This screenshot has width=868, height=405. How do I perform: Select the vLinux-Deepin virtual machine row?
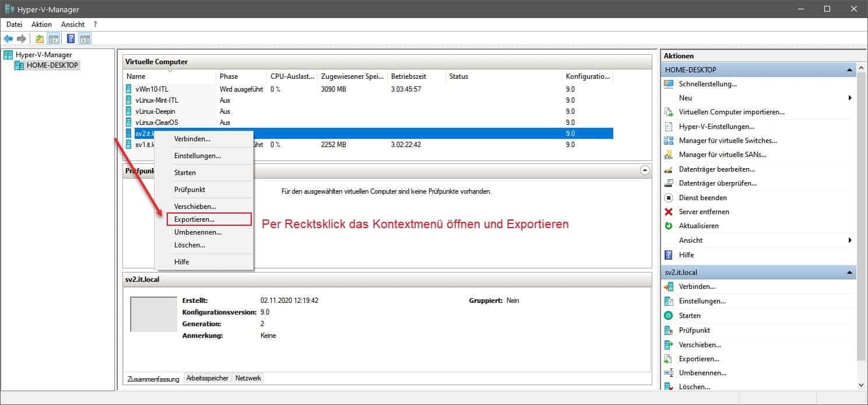pos(153,111)
